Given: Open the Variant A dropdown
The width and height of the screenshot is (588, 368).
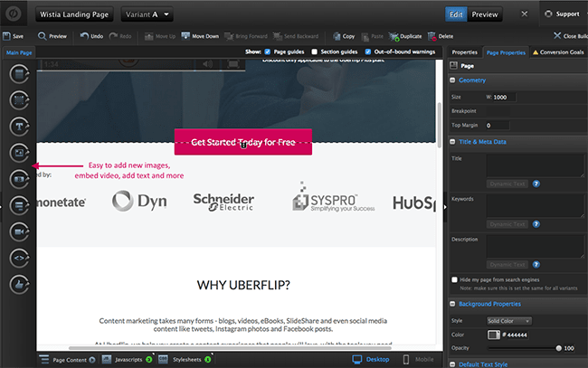Looking at the screenshot, I should tap(147, 14).
